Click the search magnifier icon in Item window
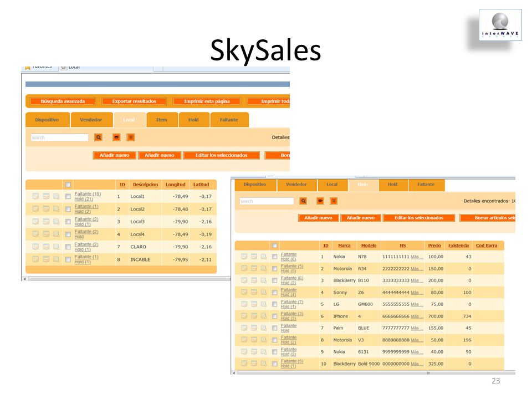532x399 pixels. [x=303, y=201]
